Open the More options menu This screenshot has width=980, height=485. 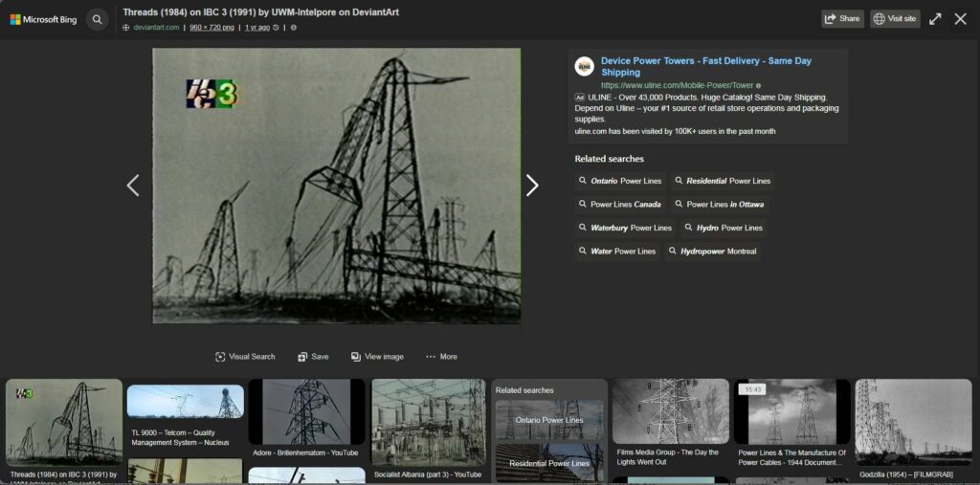(x=441, y=357)
